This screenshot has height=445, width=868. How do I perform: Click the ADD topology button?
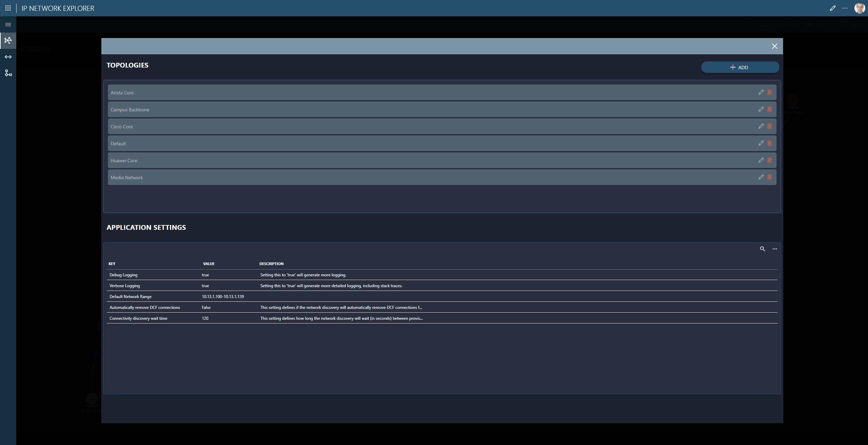coord(740,67)
